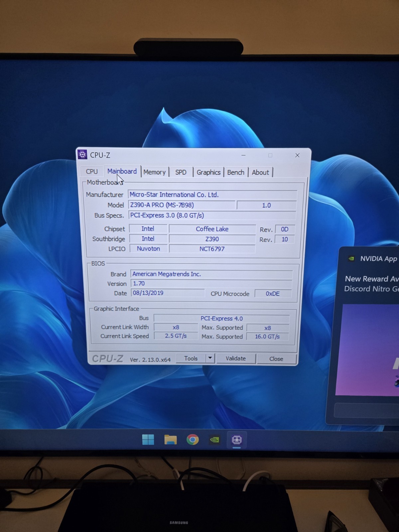Image resolution: width=399 pixels, height=532 pixels.
Task: Open the NVIDIA app taskbar icon
Action: pyautogui.click(x=215, y=440)
